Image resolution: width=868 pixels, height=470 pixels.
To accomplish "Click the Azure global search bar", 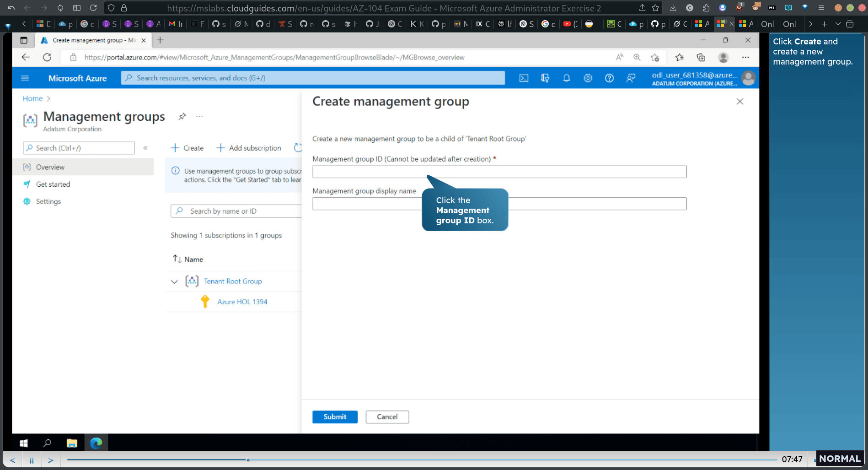I will [313, 78].
